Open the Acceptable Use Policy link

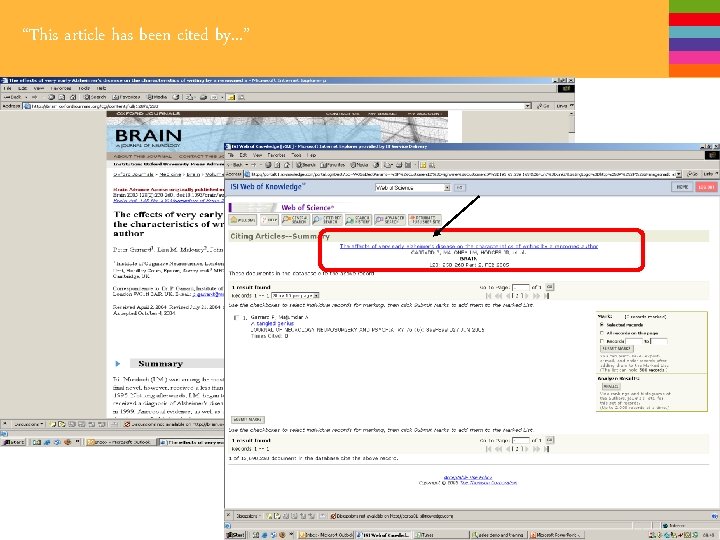468,478
